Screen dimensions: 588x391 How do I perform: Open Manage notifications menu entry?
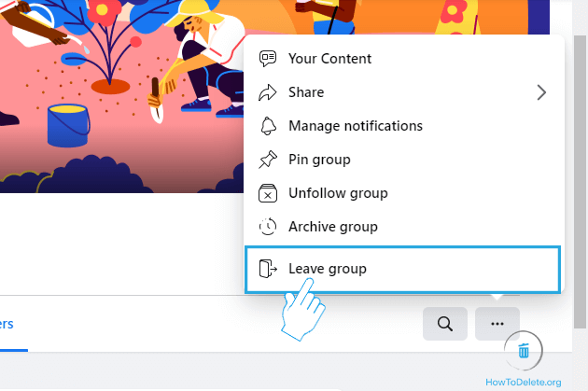[x=355, y=126]
